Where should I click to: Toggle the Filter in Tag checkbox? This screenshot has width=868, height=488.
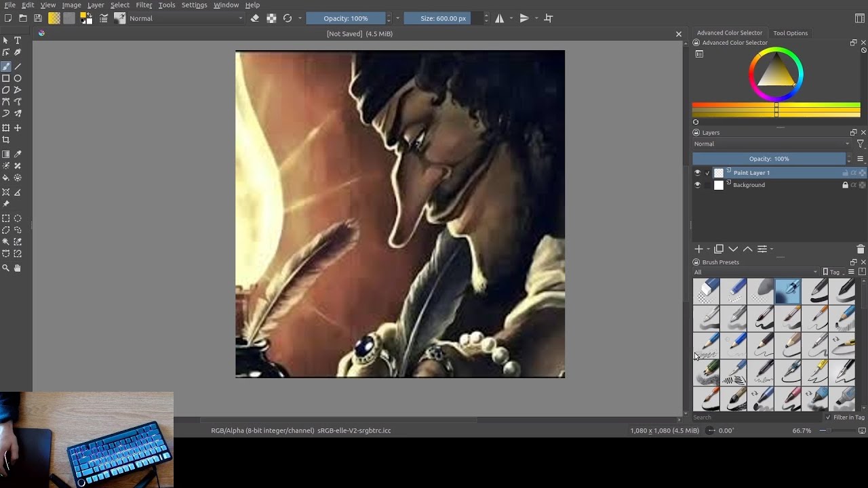[828, 418]
